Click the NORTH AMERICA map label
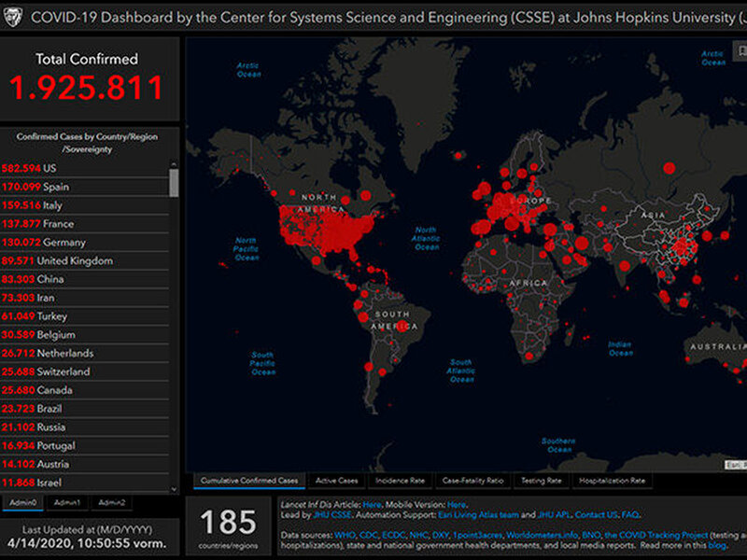Image resolution: width=747 pixels, height=560 pixels. point(320,203)
